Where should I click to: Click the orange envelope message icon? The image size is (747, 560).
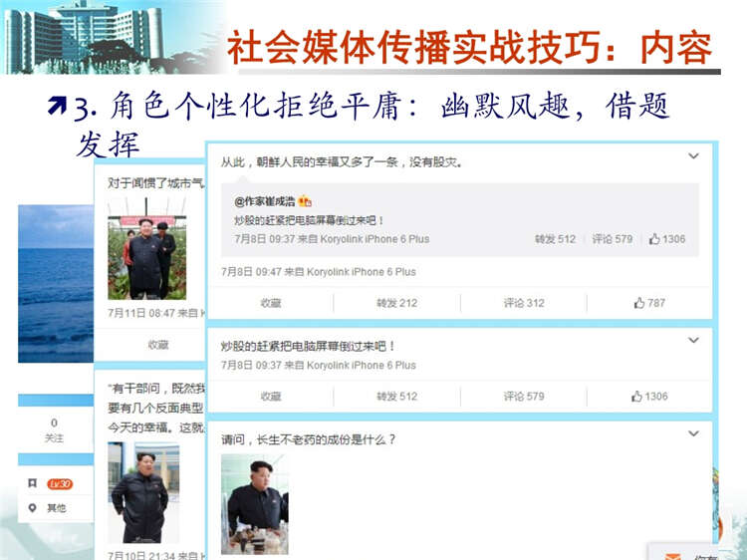tap(673, 555)
